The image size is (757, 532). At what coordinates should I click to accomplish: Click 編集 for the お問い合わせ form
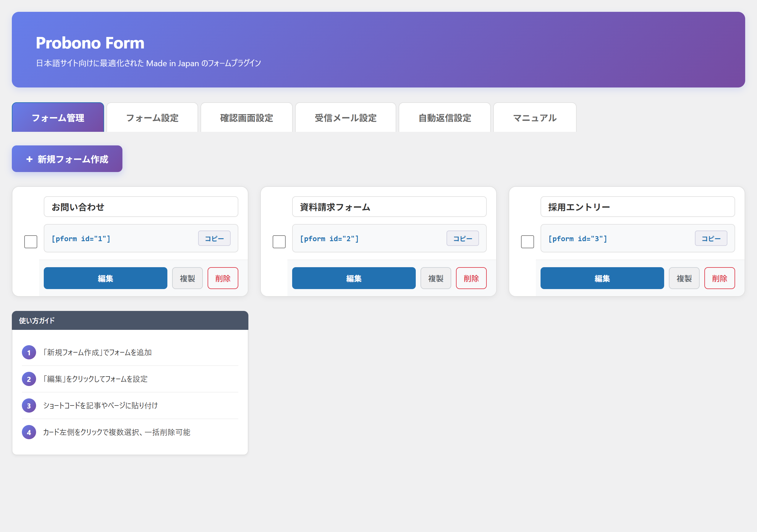click(x=106, y=278)
